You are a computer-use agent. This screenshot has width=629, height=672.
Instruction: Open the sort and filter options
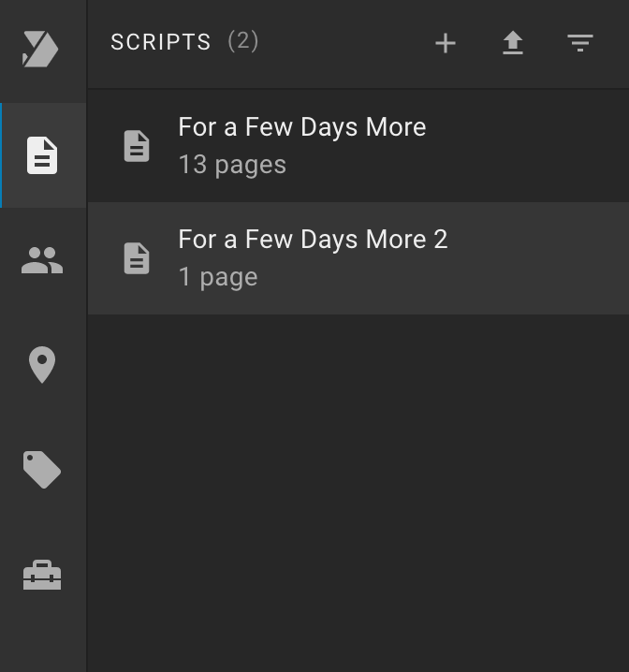tap(580, 43)
